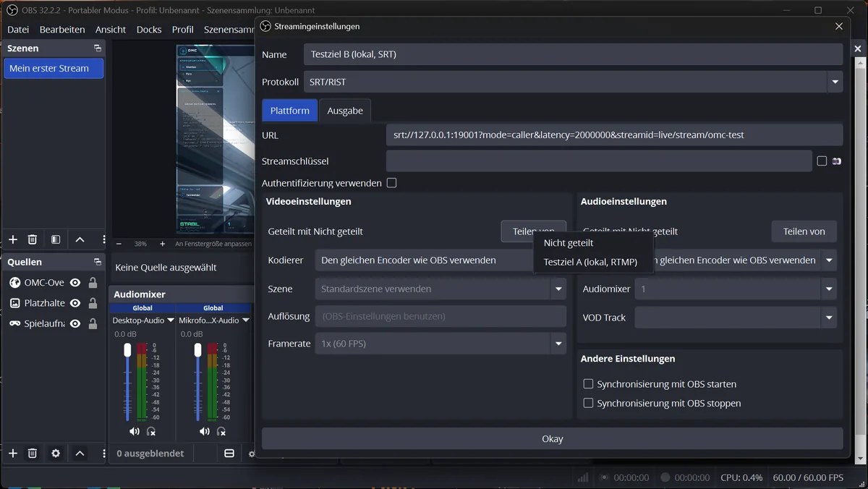The width and height of the screenshot is (868, 489).
Task: Enable Synchronisierung mit OBS stoppen
Action: pos(588,403)
